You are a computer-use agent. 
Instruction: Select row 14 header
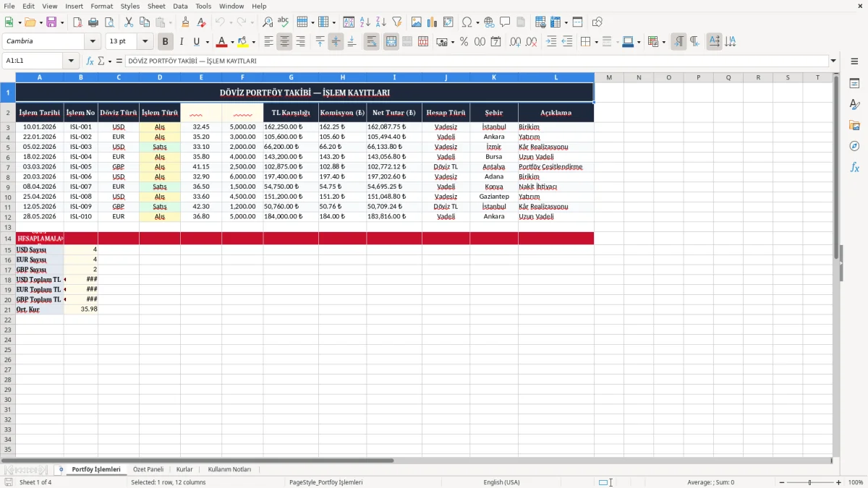[8, 239]
